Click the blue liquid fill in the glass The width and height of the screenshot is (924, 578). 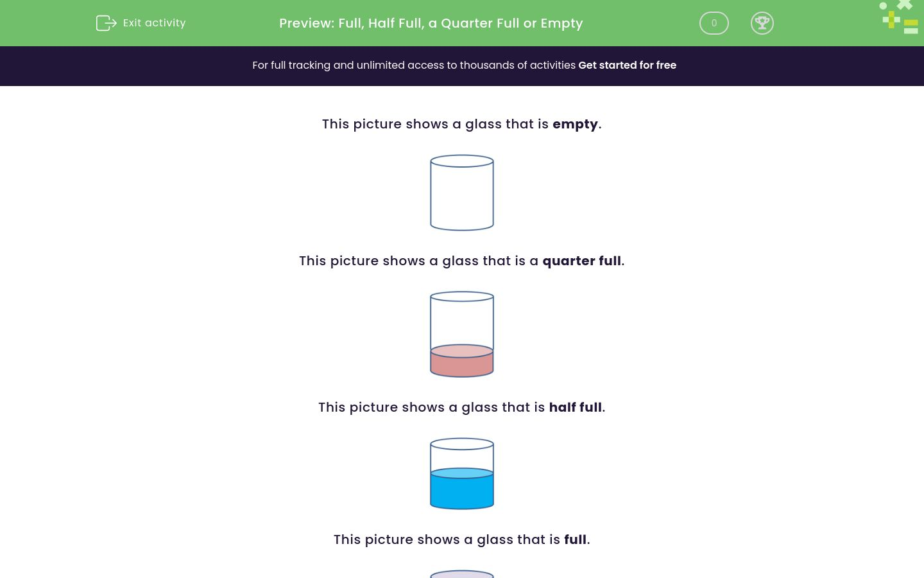click(x=462, y=491)
